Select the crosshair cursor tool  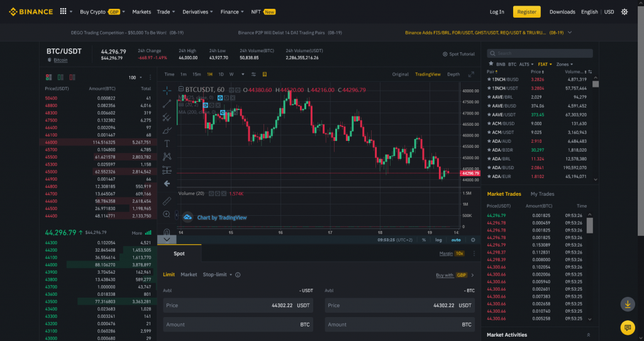(x=167, y=91)
